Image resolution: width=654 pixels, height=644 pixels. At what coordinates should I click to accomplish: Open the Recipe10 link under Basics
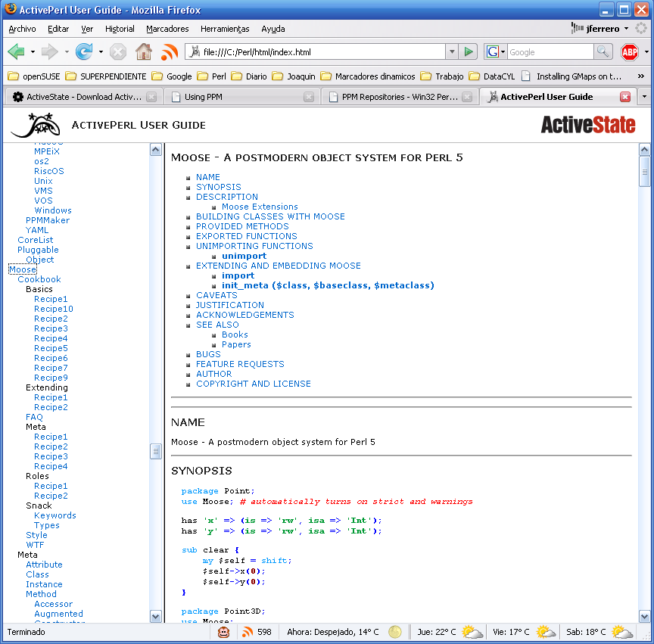(x=54, y=309)
